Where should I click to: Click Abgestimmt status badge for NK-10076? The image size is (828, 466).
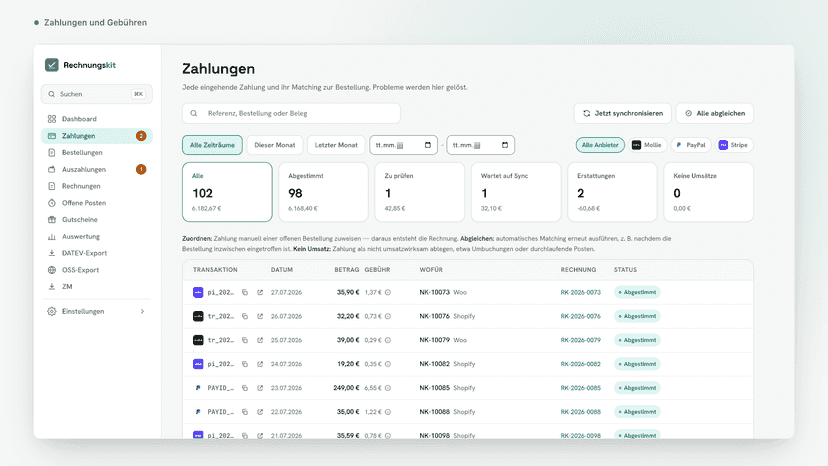point(637,316)
